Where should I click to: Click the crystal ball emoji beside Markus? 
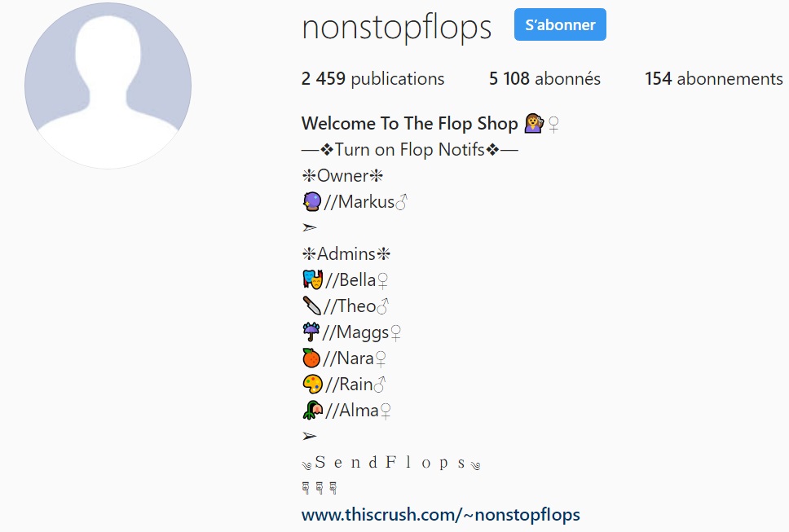312,201
